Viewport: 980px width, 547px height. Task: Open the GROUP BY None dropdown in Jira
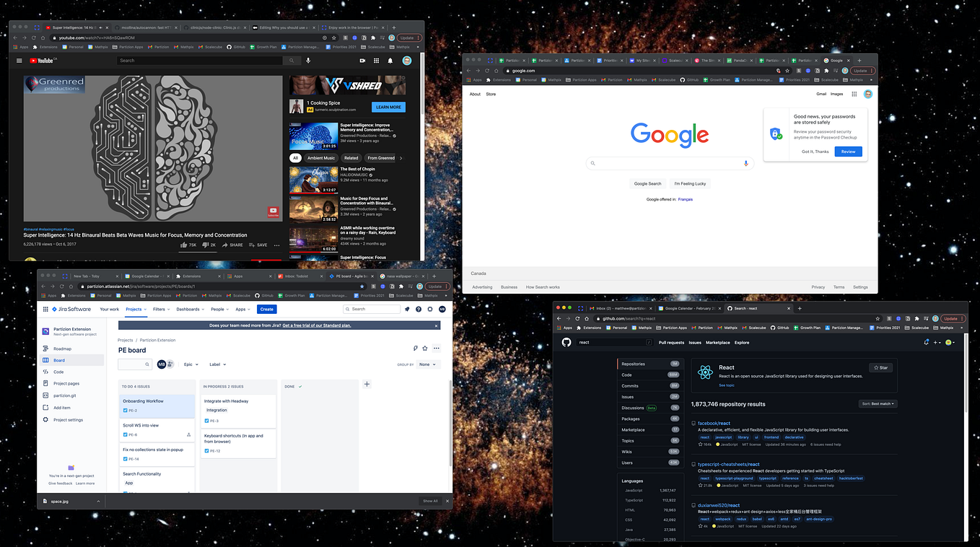tap(427, 364)
